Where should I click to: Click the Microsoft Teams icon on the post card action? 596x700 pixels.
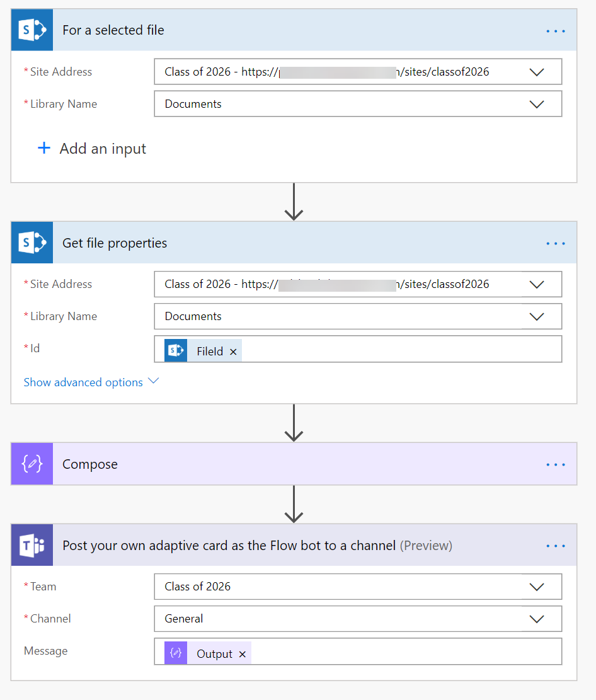(x=32, y=545)
